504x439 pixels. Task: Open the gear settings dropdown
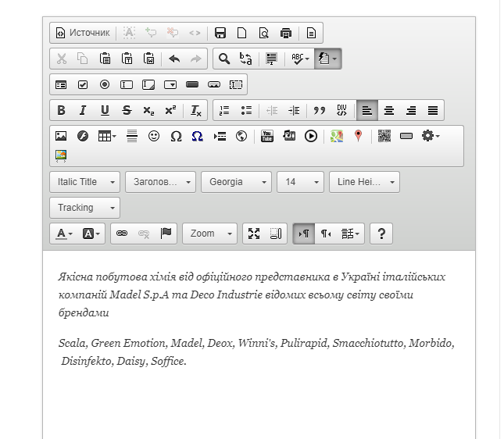[431, 136]
